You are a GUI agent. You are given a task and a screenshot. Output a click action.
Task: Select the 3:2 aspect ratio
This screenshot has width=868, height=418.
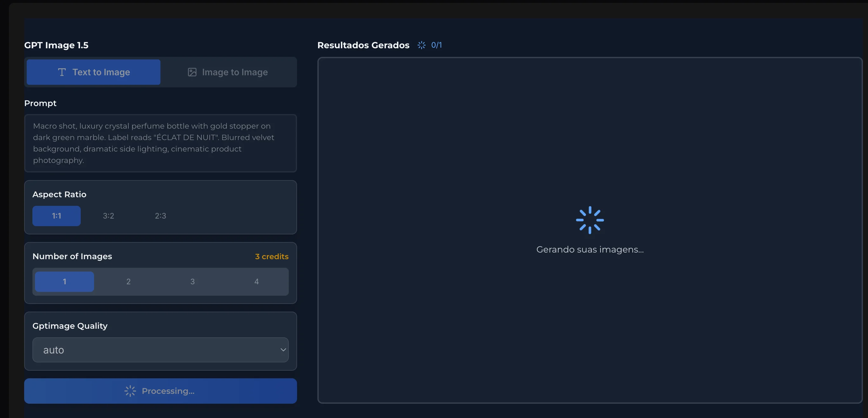tap(108, 216)
